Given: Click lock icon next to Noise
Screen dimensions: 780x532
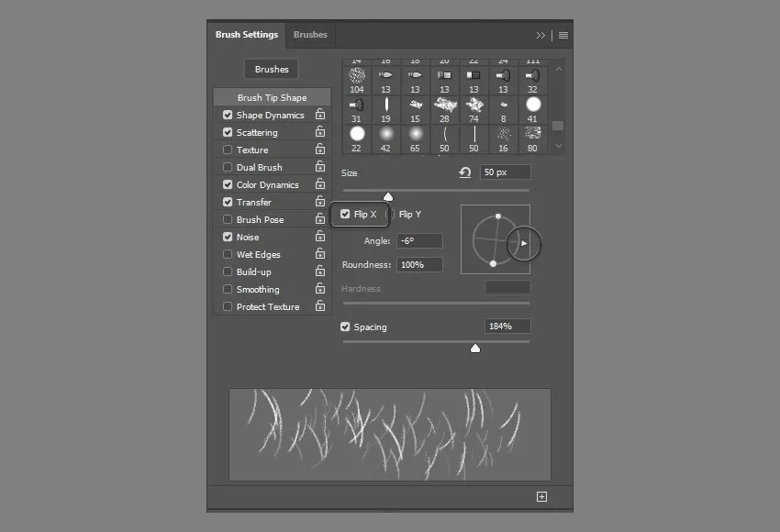Looking at the screenshot, I should pyautogui.click(x=320, y=237).
